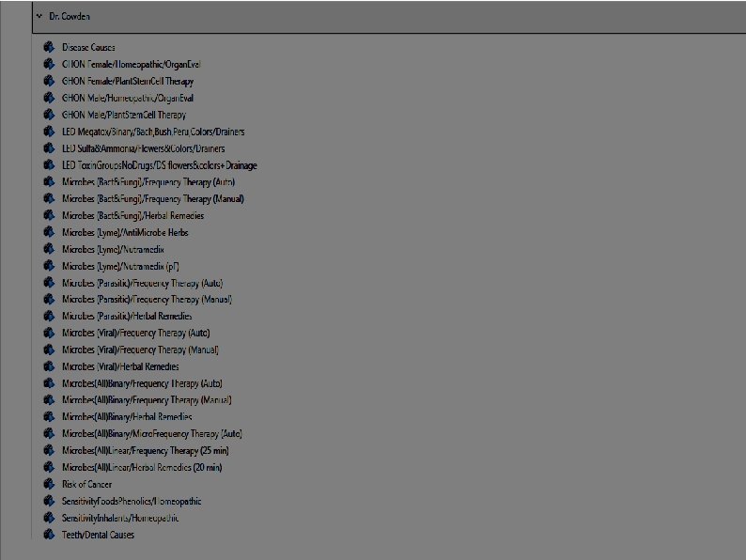Select Microbes [Parasitic]/Frequency Therapy (Manual)

pyautogui.click(x=147, y=300)
